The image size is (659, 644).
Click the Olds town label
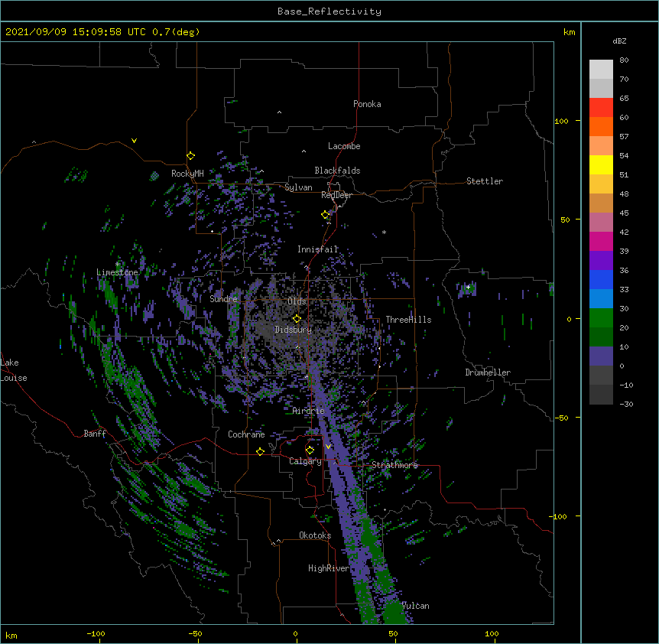[297, 301]
